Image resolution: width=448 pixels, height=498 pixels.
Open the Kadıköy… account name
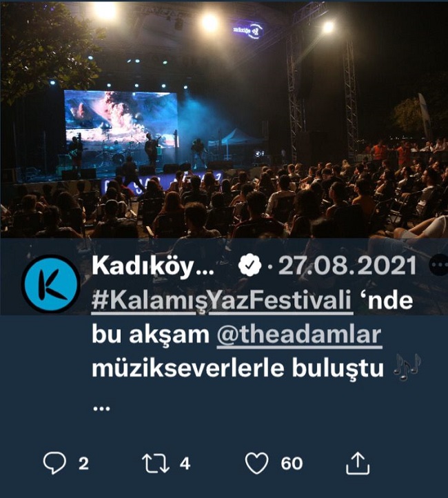[x=152, y=267]
